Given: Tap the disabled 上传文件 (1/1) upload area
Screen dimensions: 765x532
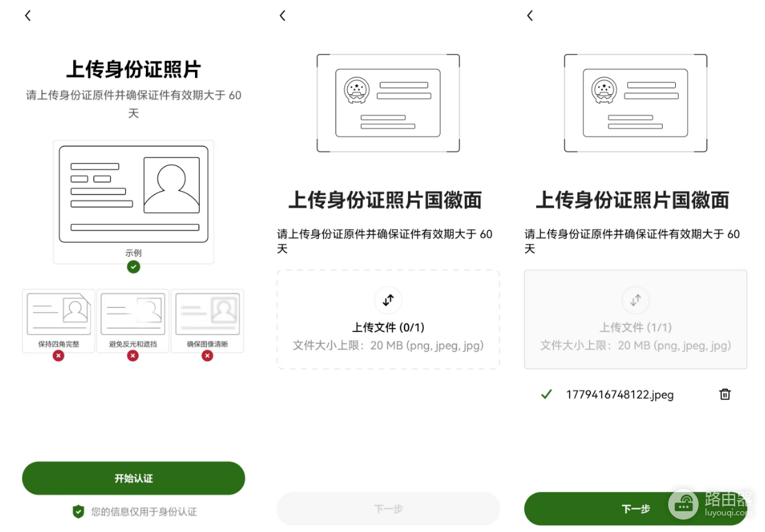Looking at the screenshot, I should [635, 319].
